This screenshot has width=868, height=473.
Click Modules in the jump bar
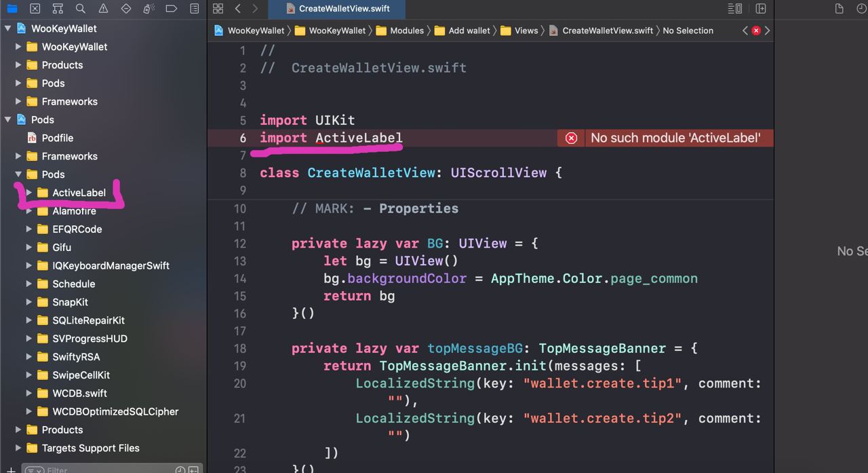pyautogui.click(x=399, y=31)
